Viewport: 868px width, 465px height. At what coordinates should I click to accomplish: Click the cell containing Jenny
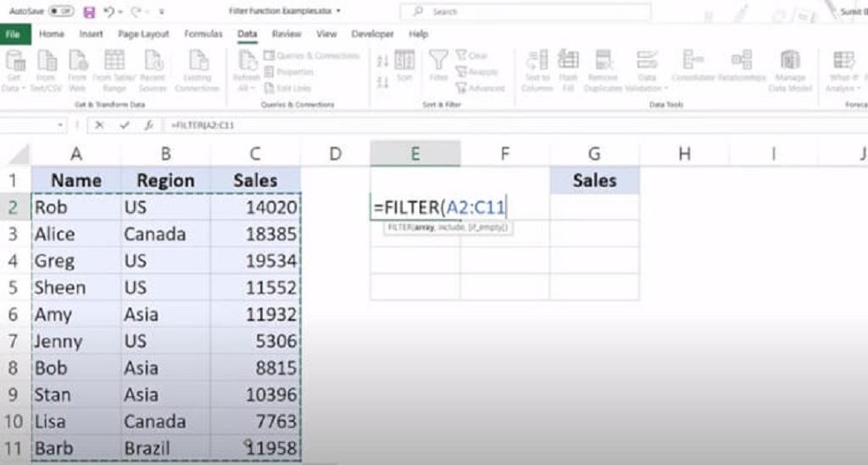coord(76,341)
